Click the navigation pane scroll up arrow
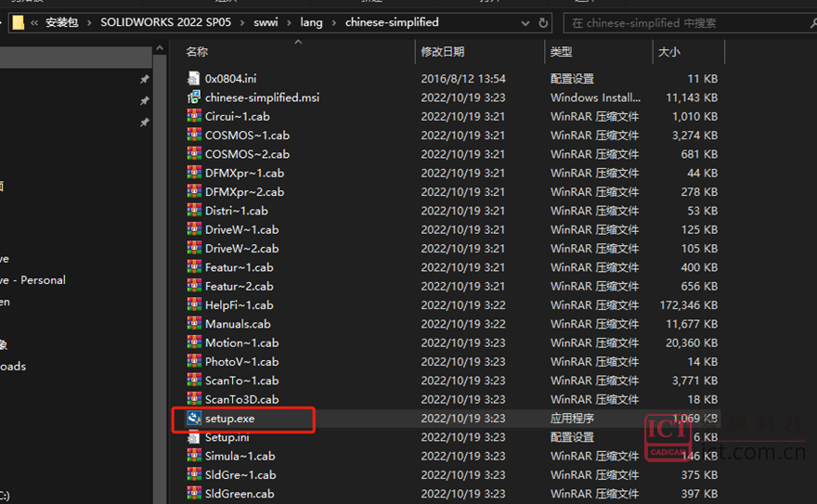 pos(160,48)
